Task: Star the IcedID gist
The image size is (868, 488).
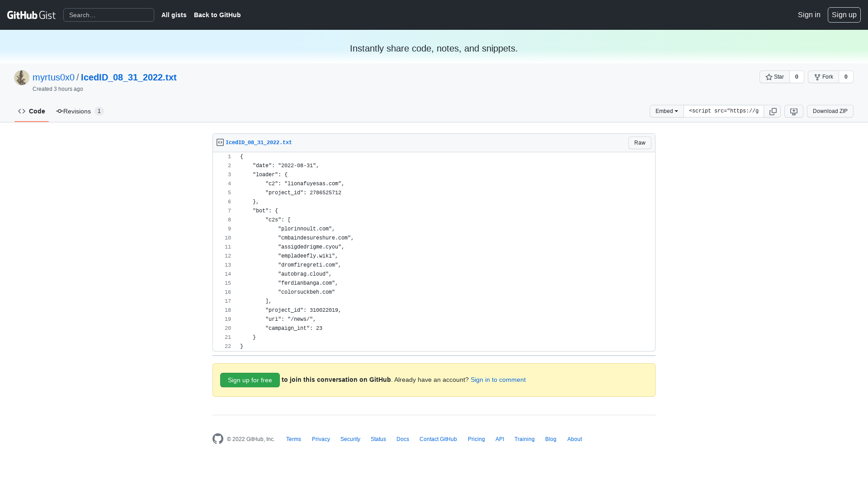Action: click(774, 77)
